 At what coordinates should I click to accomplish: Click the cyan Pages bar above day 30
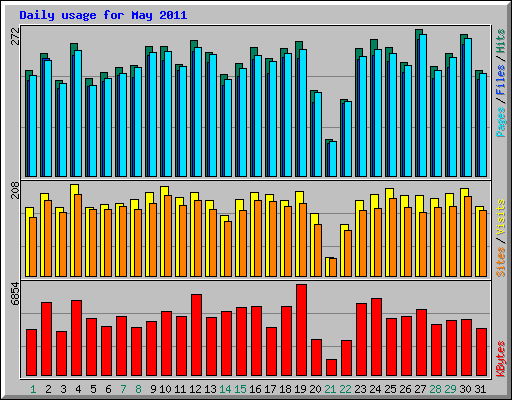[468, 107]
